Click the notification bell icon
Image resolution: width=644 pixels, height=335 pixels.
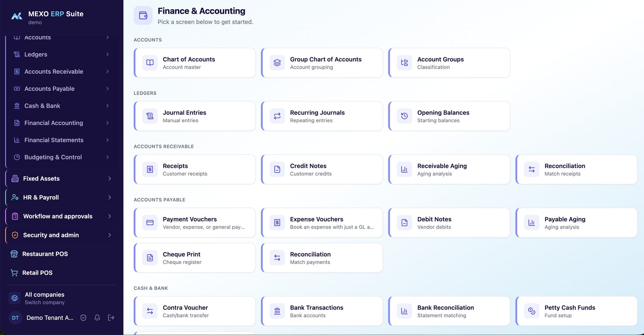[97, 318]
